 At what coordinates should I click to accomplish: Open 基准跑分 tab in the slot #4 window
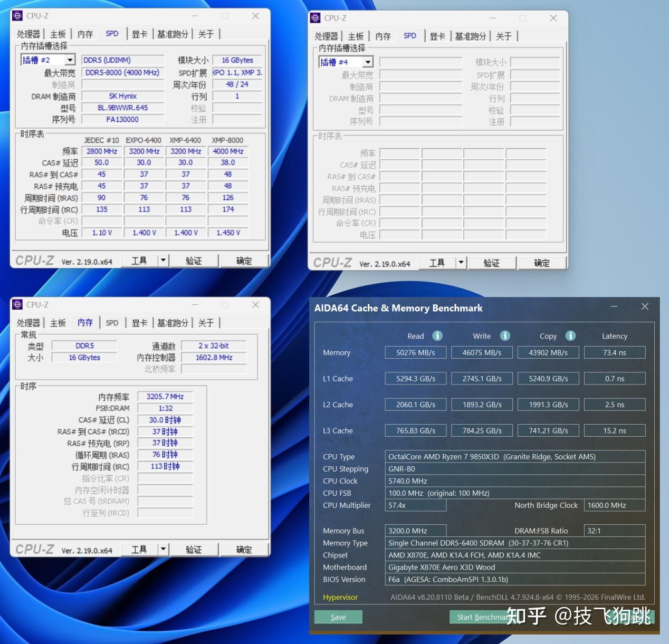(x=471, y=36)
